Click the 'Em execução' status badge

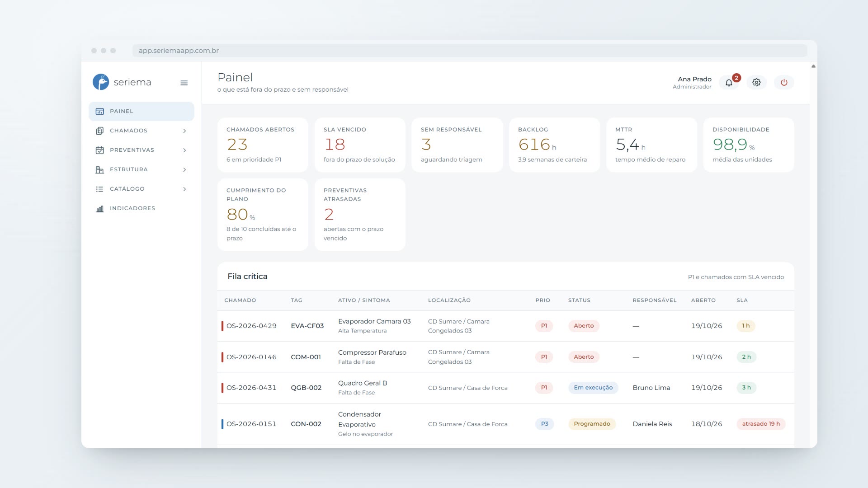click(x=593, y=388)
